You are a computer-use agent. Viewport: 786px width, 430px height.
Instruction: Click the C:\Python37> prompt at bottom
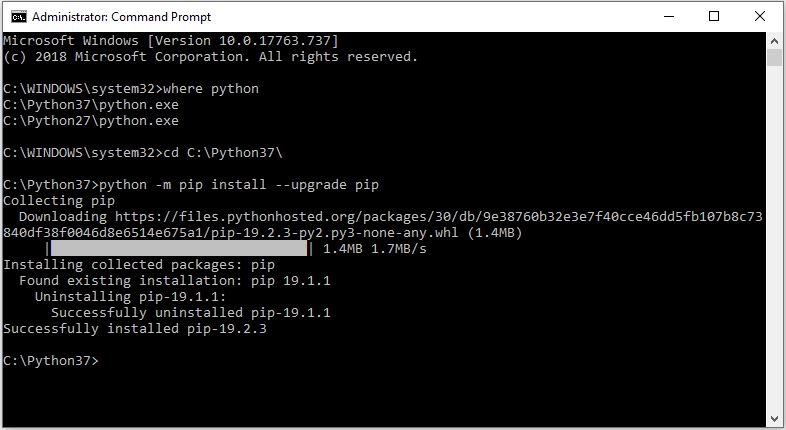click(x=51, y=361)
